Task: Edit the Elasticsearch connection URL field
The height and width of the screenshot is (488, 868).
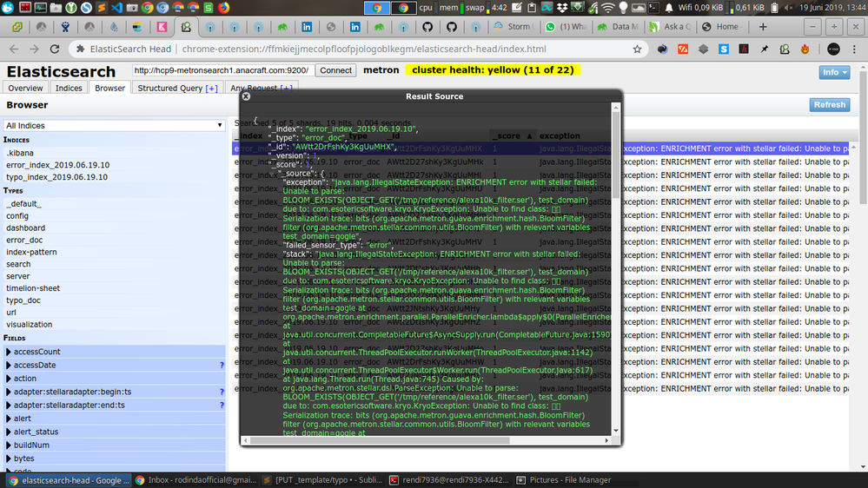Action: click(222, 70)
